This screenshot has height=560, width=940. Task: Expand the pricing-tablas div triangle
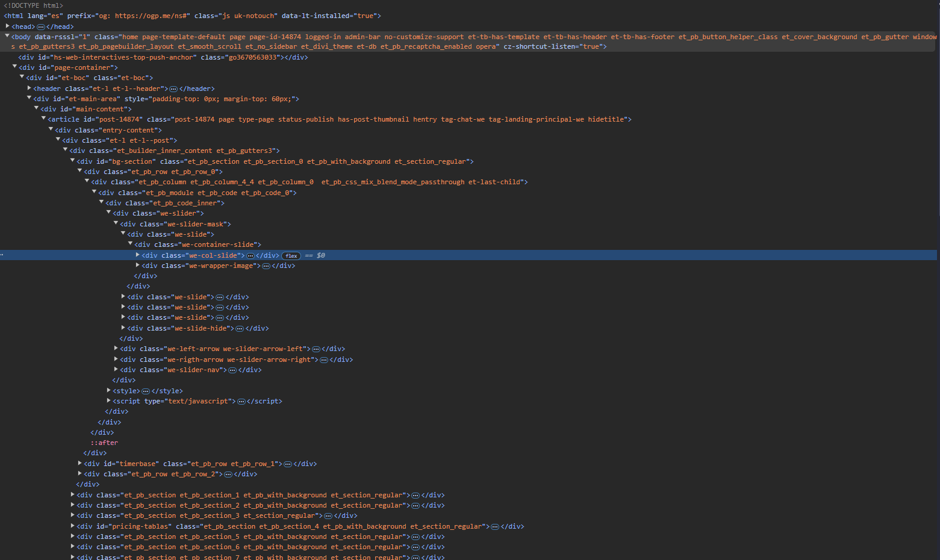(x=73, y=526)
